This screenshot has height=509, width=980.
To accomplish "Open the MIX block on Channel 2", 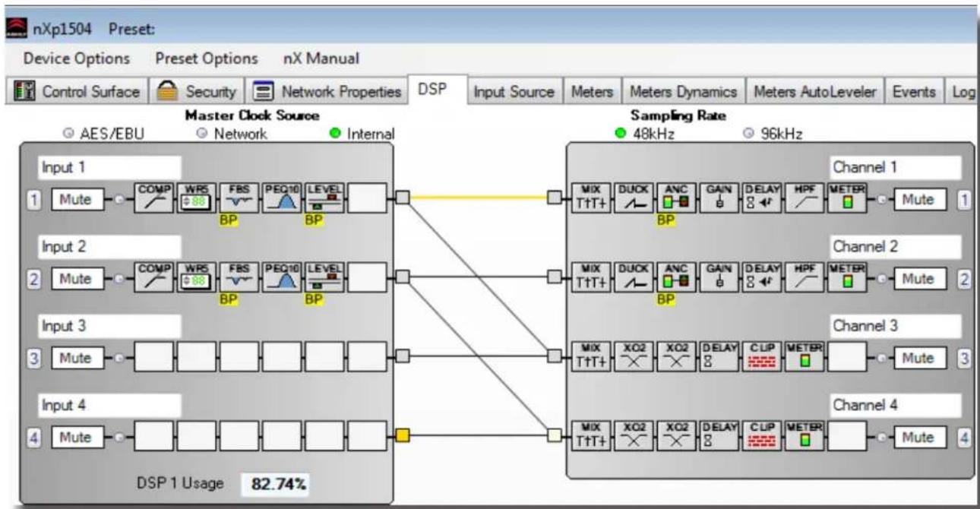I will [x=591, y=278].
